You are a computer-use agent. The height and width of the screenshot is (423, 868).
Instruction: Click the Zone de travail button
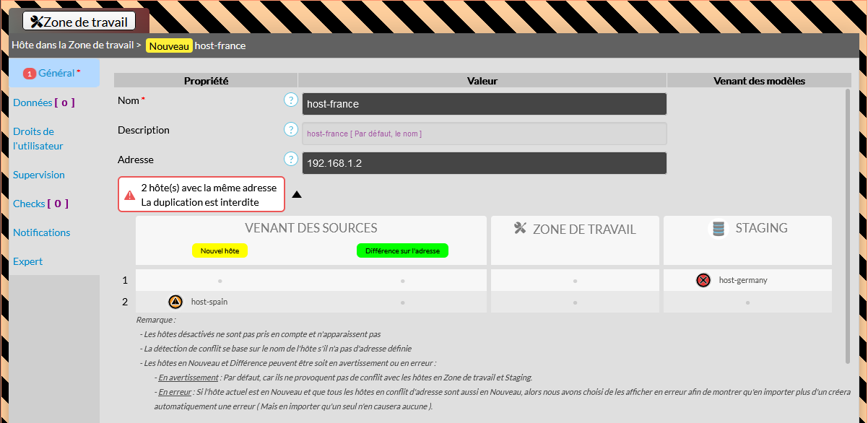[x=79, y=22]
